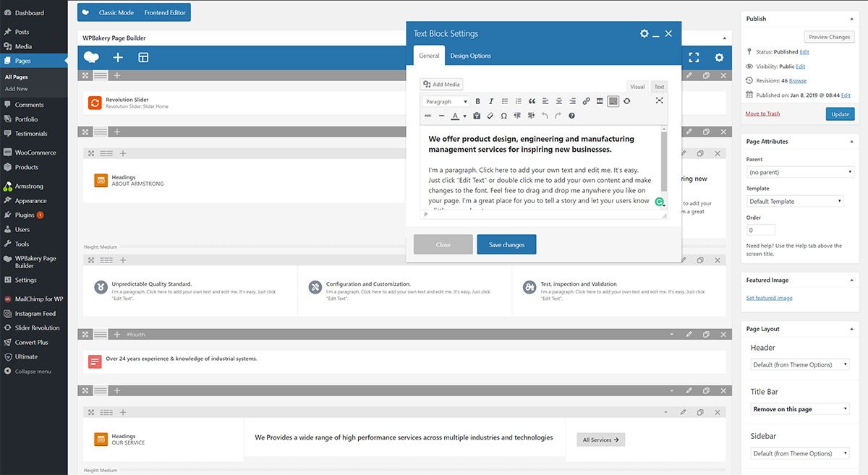Click the gray Close button
The width and height of the screenshot is (868, 475).
click(x=443, y=244)
